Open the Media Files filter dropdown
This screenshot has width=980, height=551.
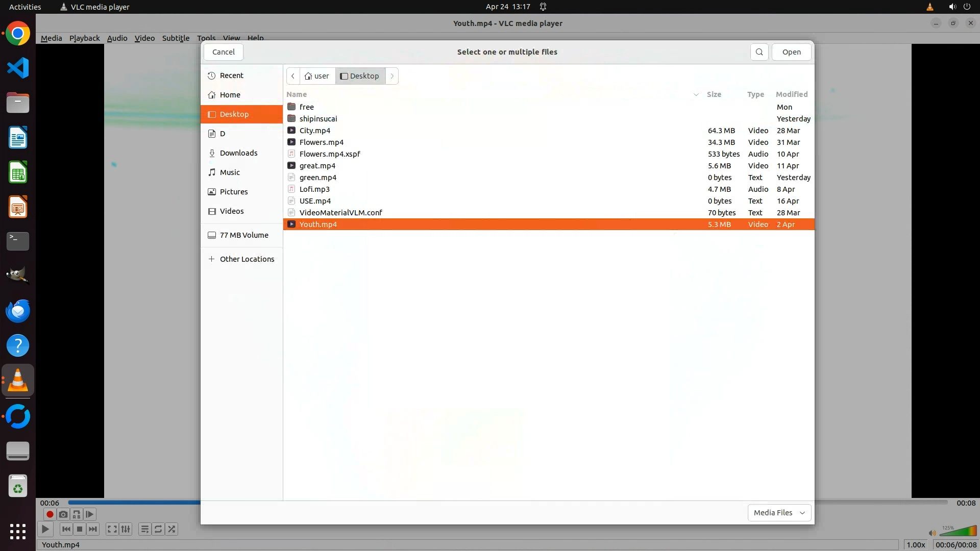(x=779, y=513)
